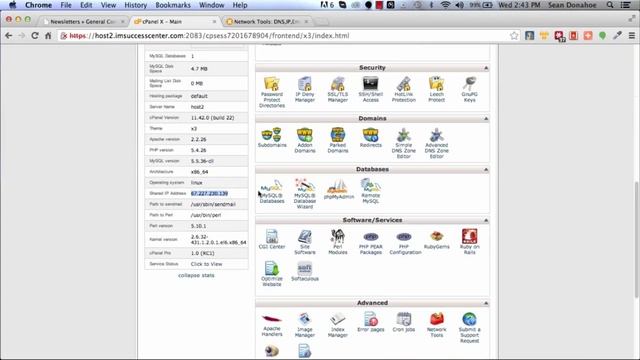The width and height of the screenshot is (640, 360).
Task: Open RubyGems
Action: pos(436,239)
